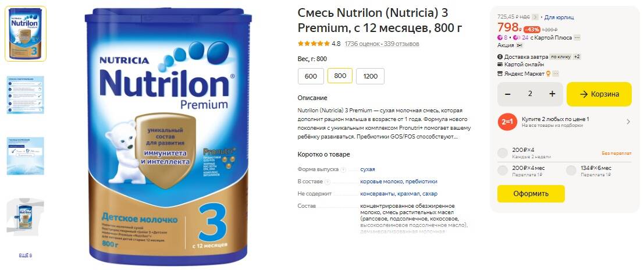644x270 pixels.
Task: Open the 1736 оценок · 339 отзывов link
Action: click(x=382, y=44)
